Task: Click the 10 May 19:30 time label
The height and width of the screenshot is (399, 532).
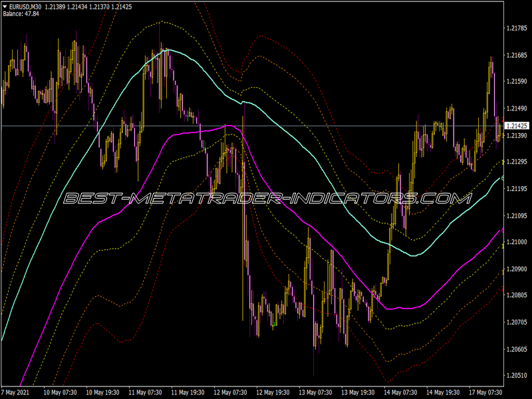Action: (x=103, y=392)
